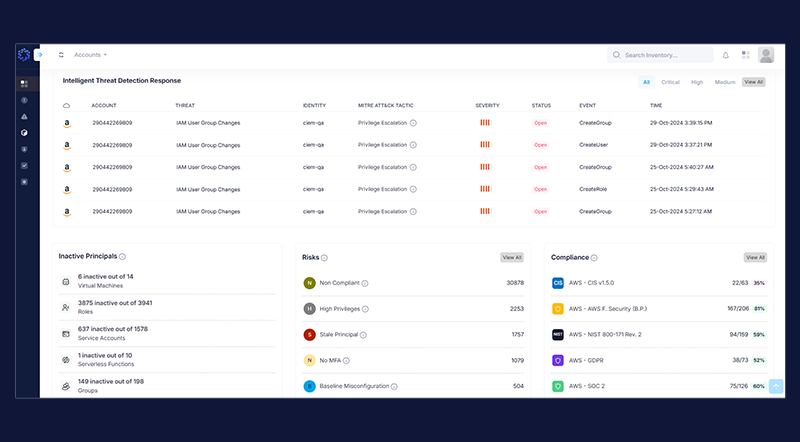This screenshot has height=442, width=800.
Task: Click severity bars of the CreateUser event
Action: 485,145
